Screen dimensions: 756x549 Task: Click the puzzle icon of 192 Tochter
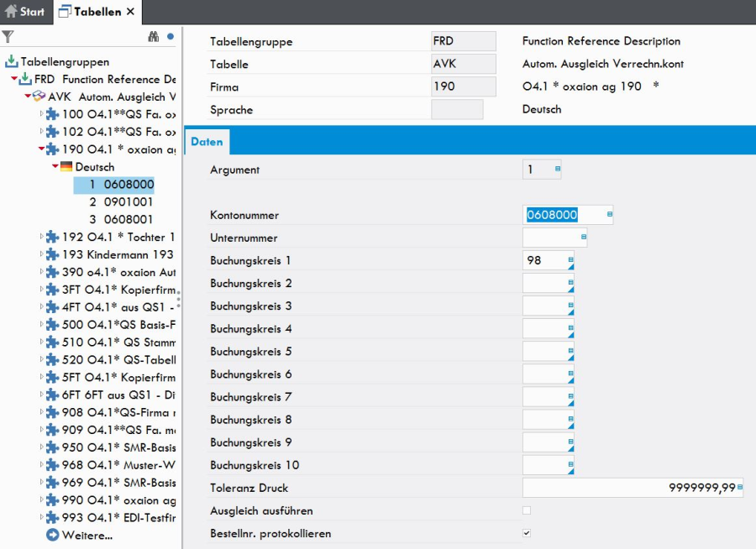(x=53, y=238)
